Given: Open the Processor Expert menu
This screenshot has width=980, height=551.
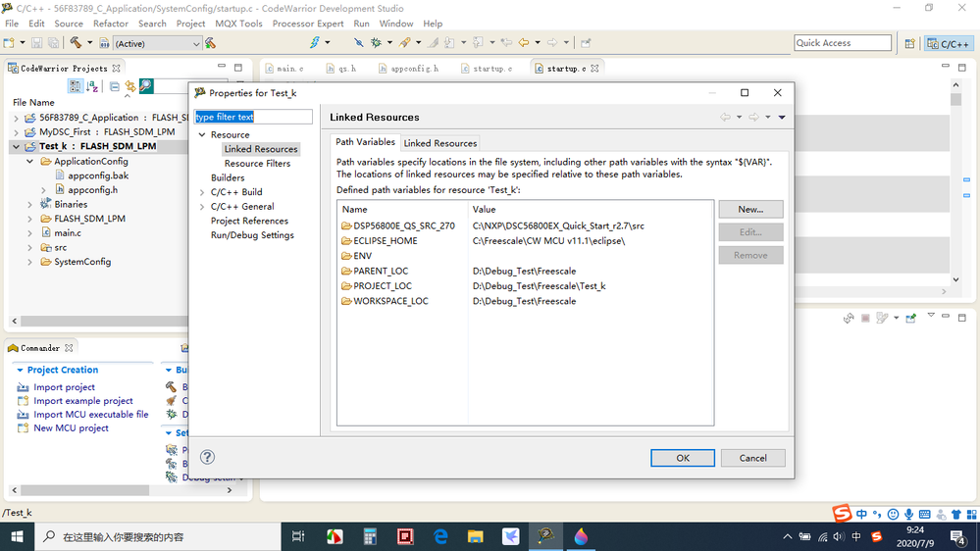Looking at the screenshot, I should tap(307, 24).
